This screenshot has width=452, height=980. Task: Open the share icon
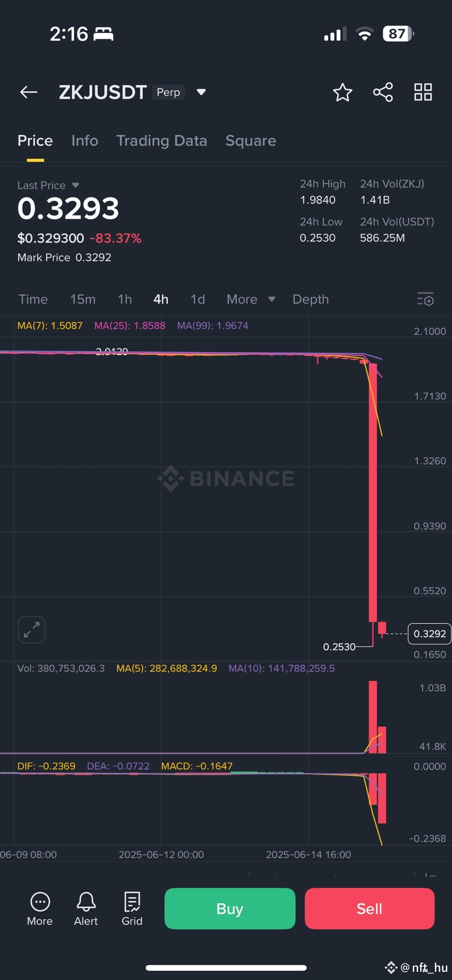pos(383,92)
